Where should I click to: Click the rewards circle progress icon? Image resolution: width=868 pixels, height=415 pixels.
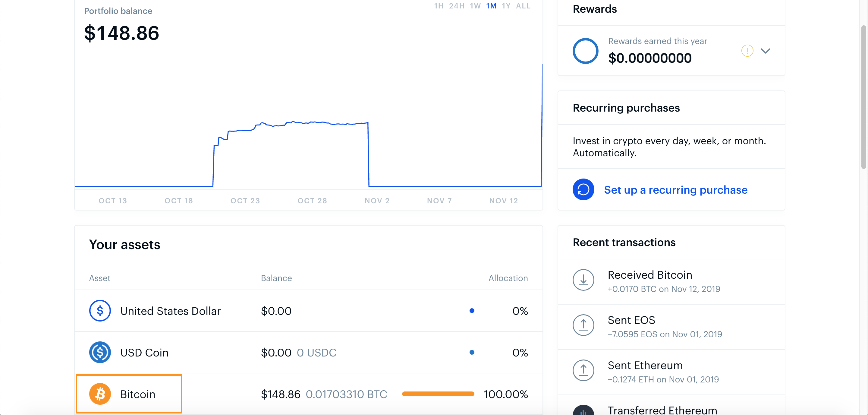coord(585,51)
